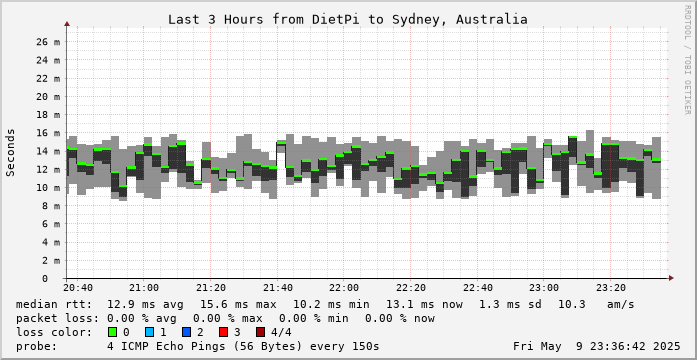Click the '20 m' y-axis value
Viewport: 697px width, 360px height.
(48, 96)
